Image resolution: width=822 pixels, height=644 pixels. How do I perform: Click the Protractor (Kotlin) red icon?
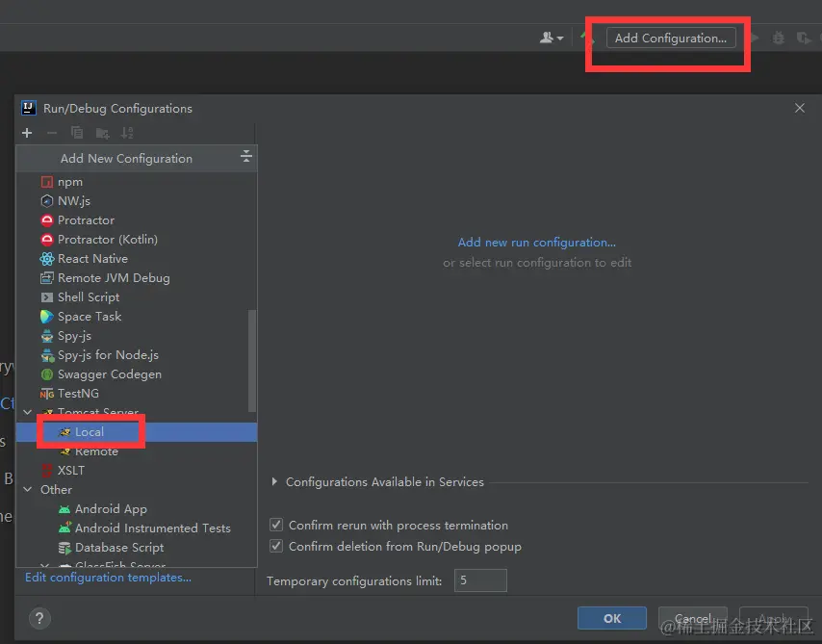[47, 240]
